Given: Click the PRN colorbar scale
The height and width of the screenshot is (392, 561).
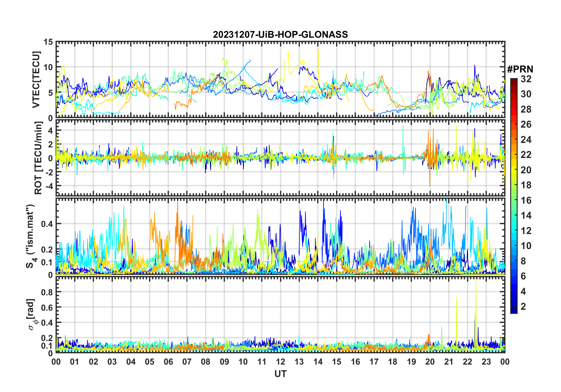Looking at the screenshot, I should click(x=514, y=196).
